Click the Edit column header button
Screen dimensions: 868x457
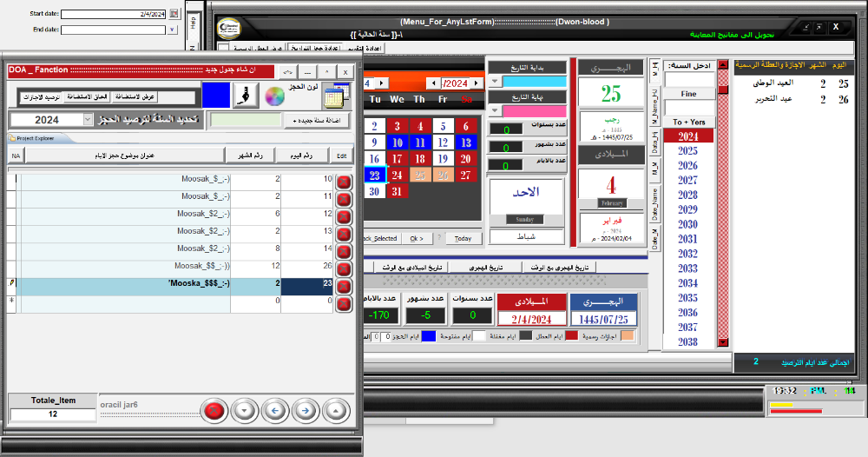344,156
